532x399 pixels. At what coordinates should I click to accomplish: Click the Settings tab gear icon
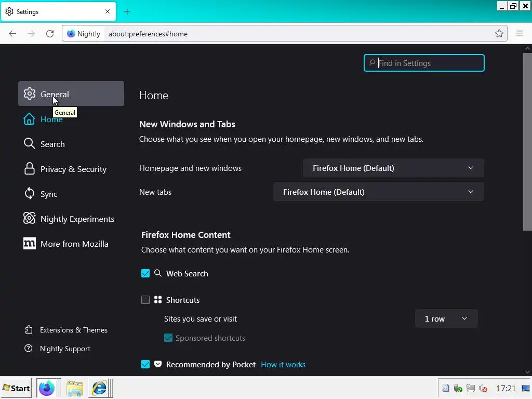click(9, 11)
